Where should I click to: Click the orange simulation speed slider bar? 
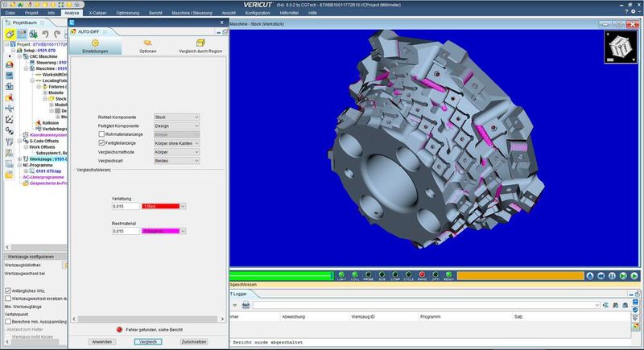point(520,276)
